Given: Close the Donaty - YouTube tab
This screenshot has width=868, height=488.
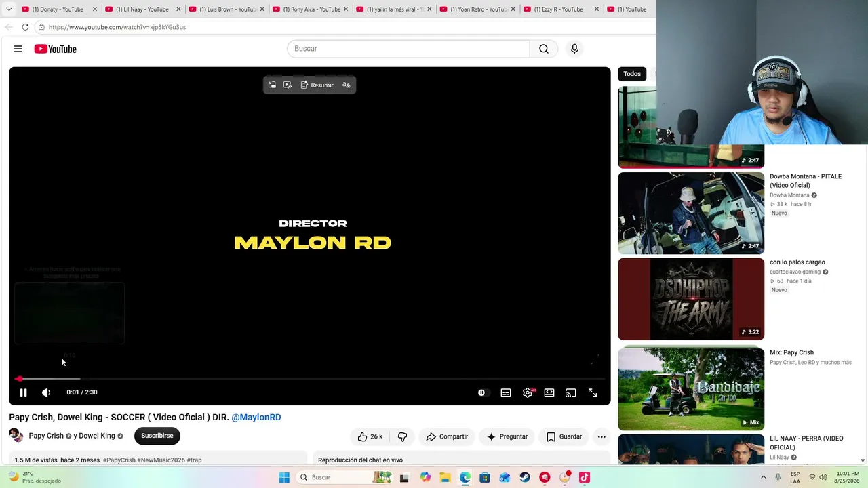Looking at the screenshot, I should click(x=95, y=9).
